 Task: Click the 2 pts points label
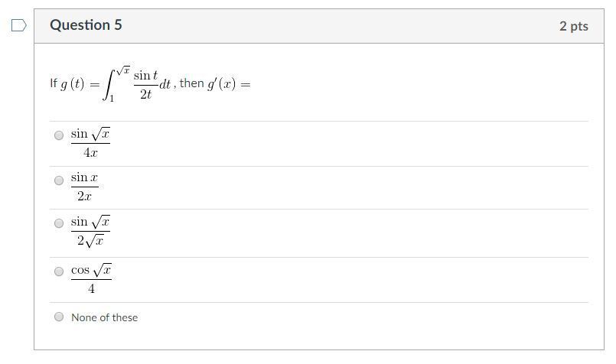tap(573, 26)
